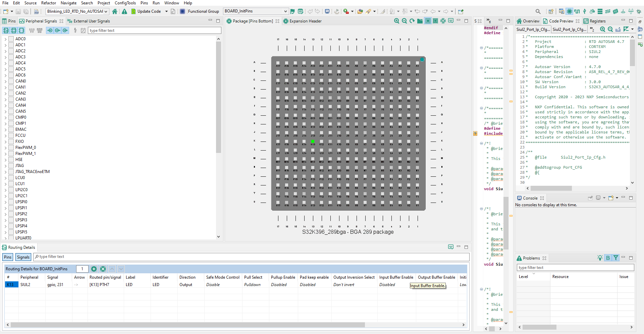Click the search magnifier in top toolbar
Viewport: 644px width, 334px height.
tap(538, 11)
